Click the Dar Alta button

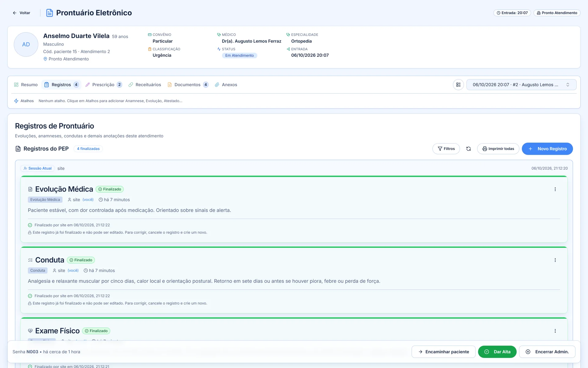click(x=497, y=352)
